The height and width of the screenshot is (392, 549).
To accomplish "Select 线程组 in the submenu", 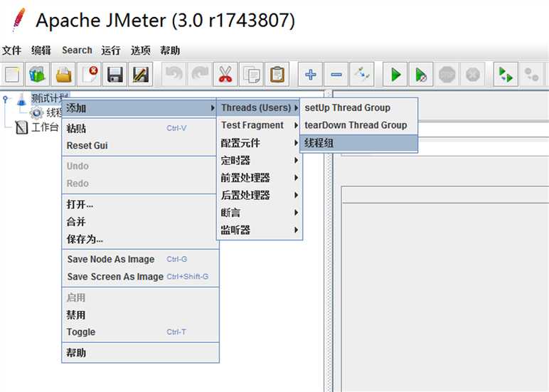I will click(359, 143).
